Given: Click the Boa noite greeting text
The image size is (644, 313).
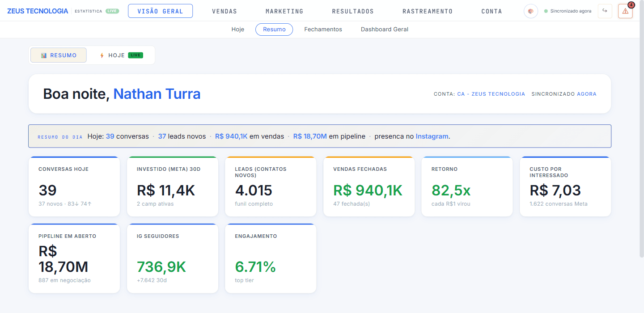Looking at the screenshot, I should (76, 94).
